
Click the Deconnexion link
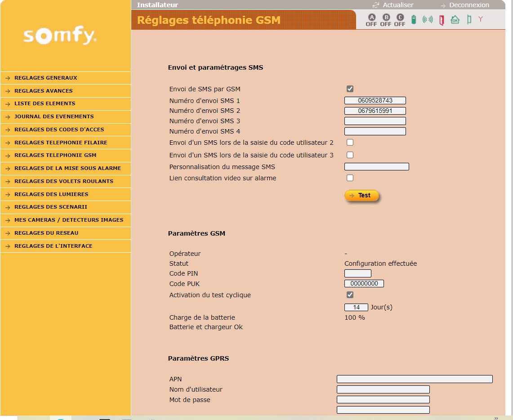[469, 5]
